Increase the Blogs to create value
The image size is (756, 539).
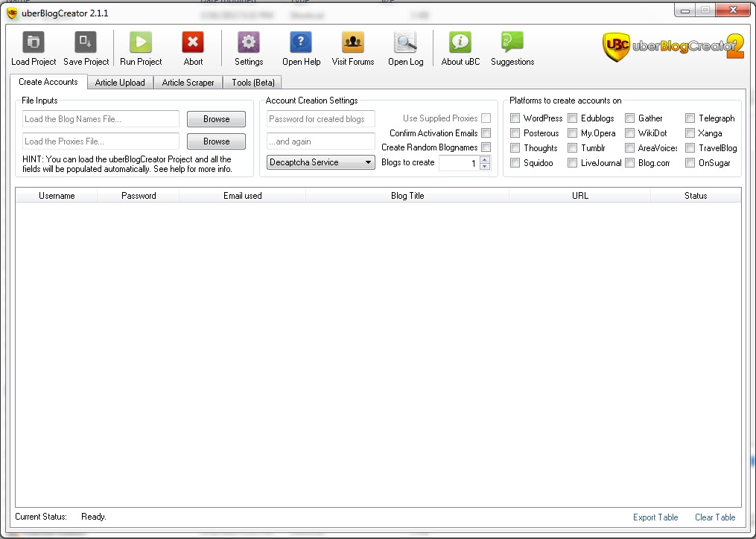(485, 159)
